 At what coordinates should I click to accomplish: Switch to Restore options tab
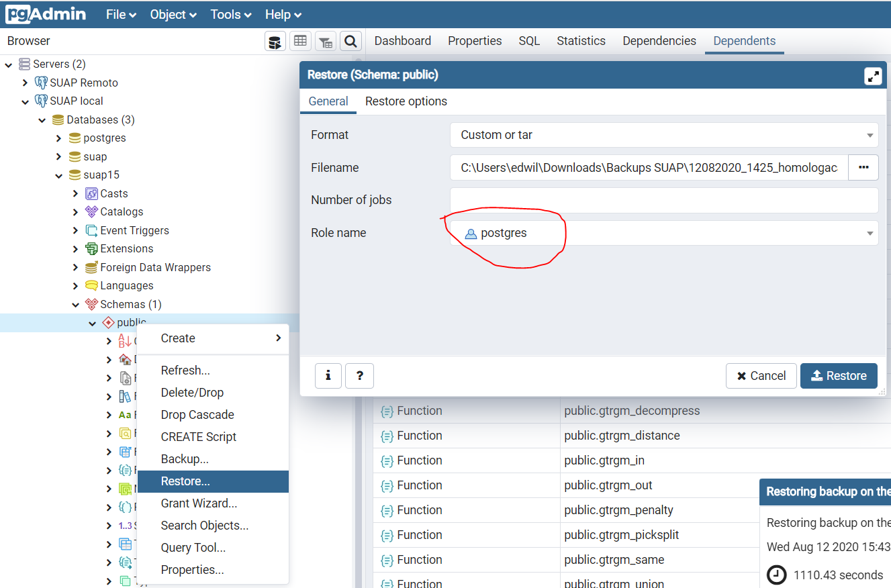coord(406,101)
